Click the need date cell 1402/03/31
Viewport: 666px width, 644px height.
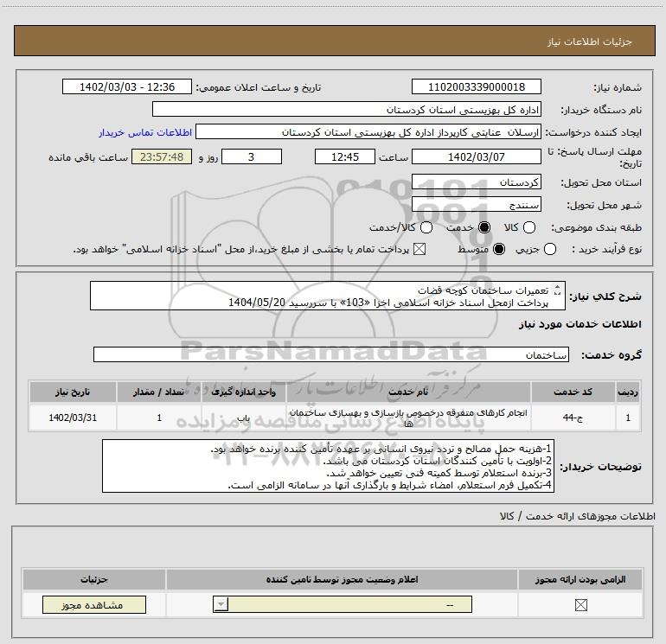click(73, 418)
